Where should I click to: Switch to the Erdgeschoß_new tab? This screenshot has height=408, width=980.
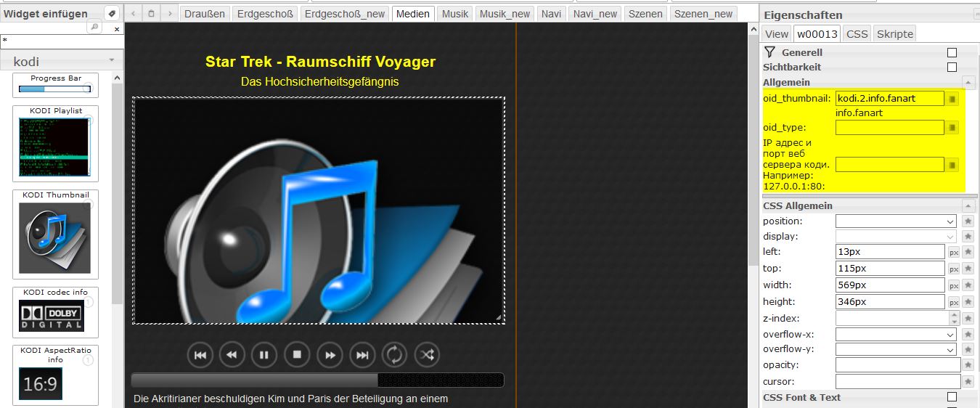(x=345, y=14)
